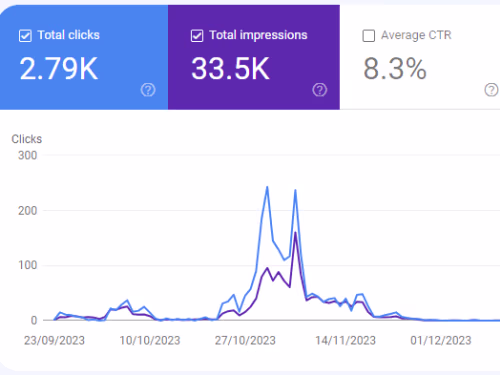500x375 pixels.
Task: Click the Total impressions label
Action: [x=258, y=35]
